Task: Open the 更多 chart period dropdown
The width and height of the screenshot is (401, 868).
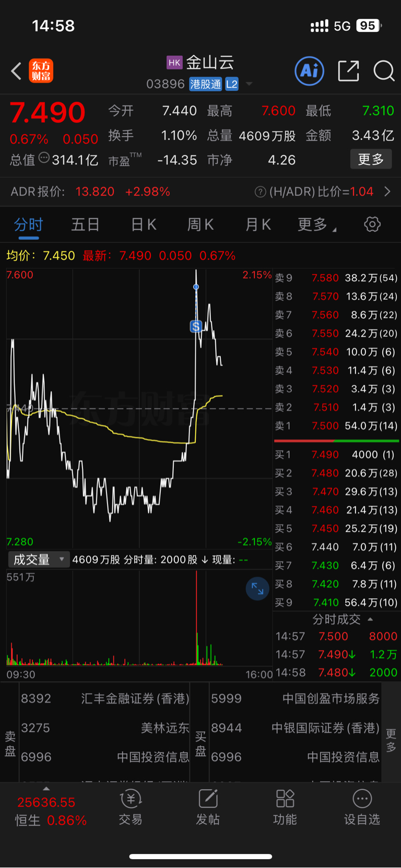Action: click(x=317, y=225)
